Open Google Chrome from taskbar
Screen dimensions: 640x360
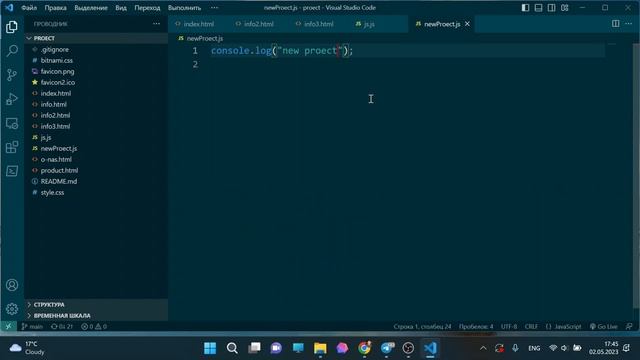[x=364, y=348]
